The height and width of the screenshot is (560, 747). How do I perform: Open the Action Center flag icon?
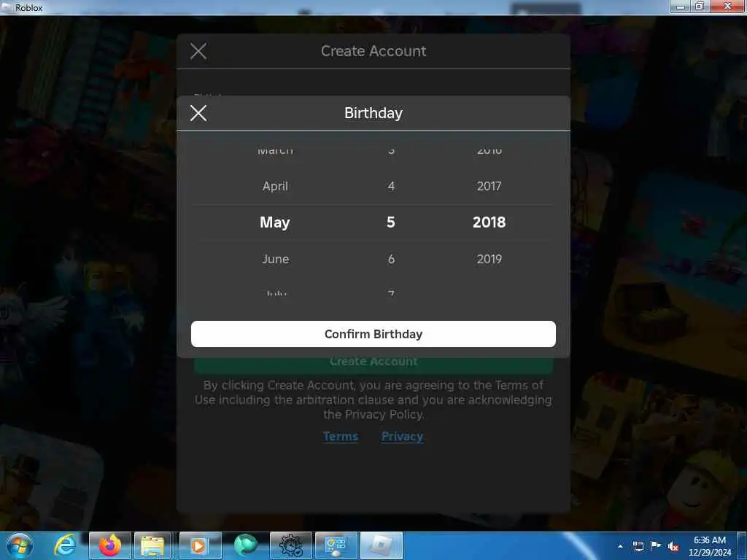click(x=656, y=546)
